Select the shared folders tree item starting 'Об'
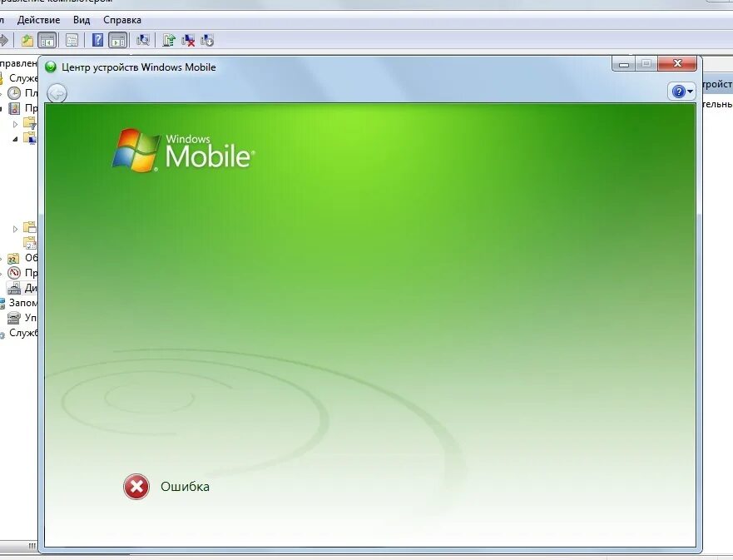 point(22,258)
